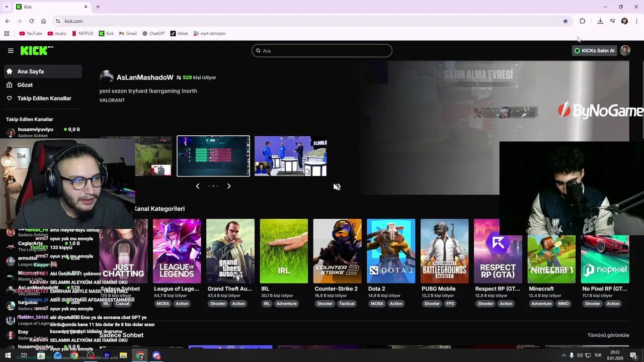The width and height of the screenshot is (644, 362).
Task: Click Tümünü görüntüle link
Action: [608, 335]
